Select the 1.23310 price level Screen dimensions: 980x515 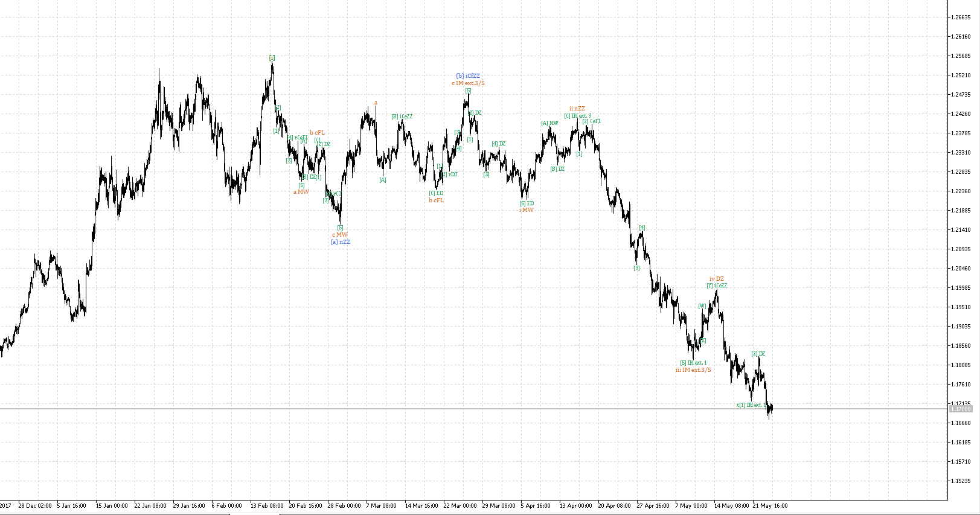click(961, 153)
